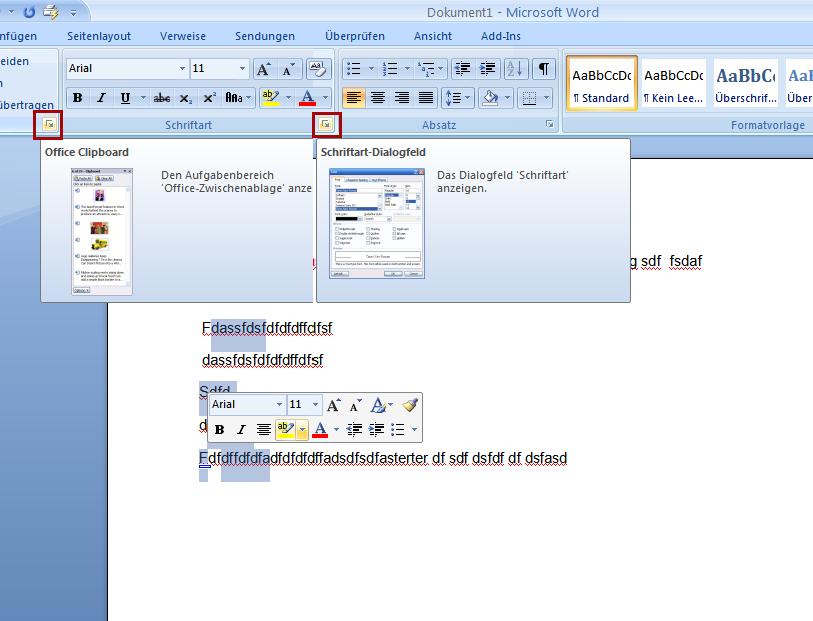Decrease indent in the Absatz group
The image size is (813, 621).
462,68
